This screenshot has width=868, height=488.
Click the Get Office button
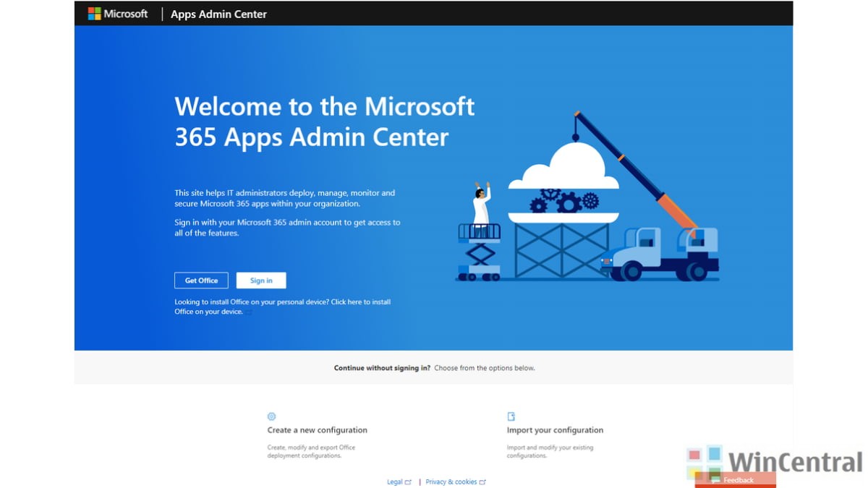(x=201, y=281)
